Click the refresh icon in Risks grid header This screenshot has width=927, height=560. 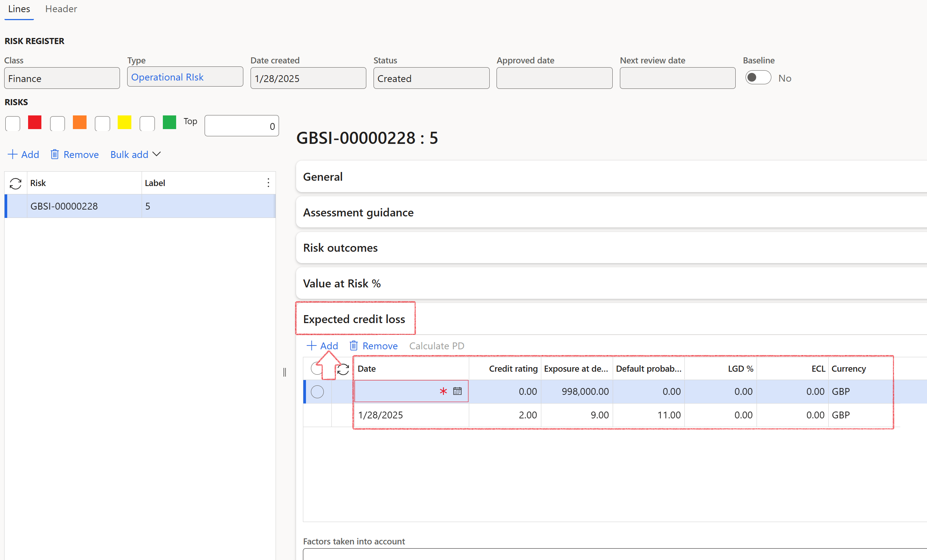[16, 183]
